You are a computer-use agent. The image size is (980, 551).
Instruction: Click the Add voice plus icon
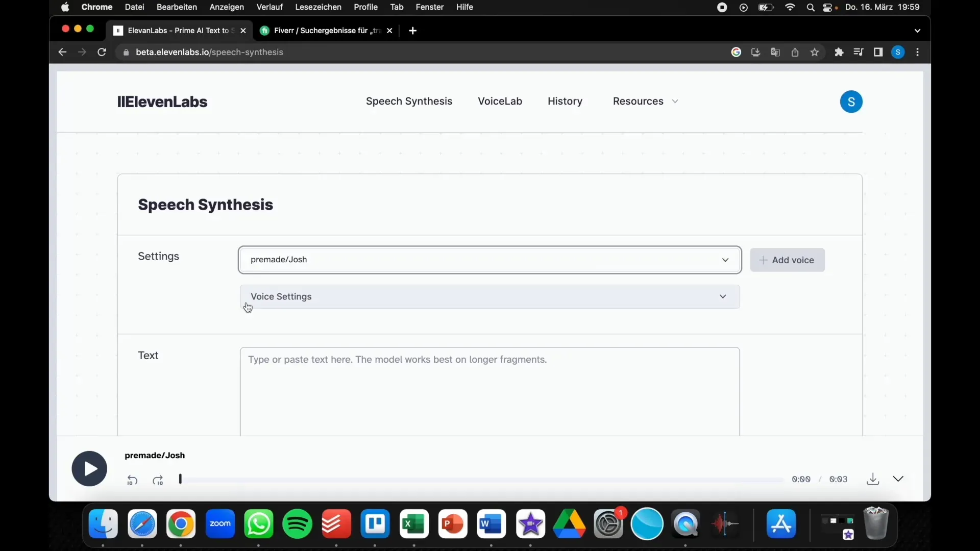763,260
